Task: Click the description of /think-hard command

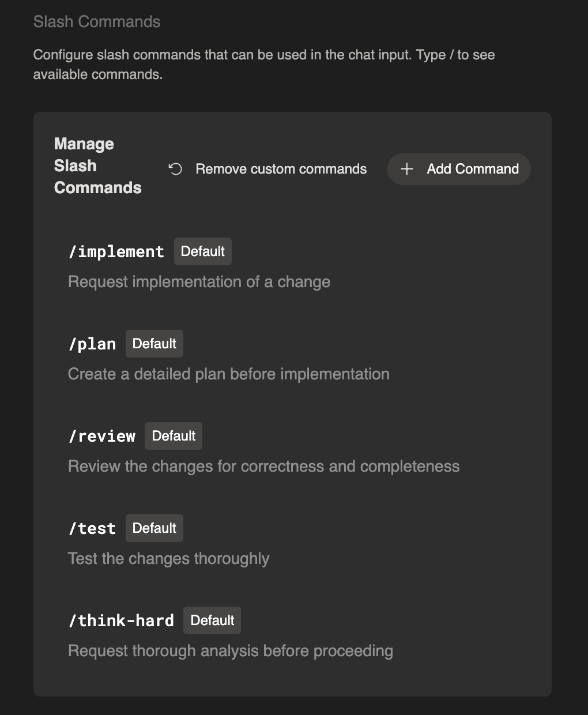Action: coord(231,650)
